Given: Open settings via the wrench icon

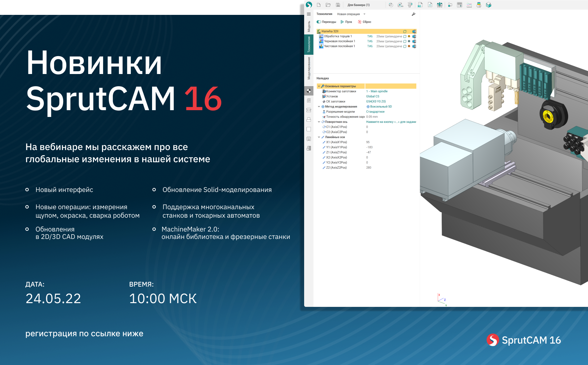Looking at the screenshot, I should point(414,14).
